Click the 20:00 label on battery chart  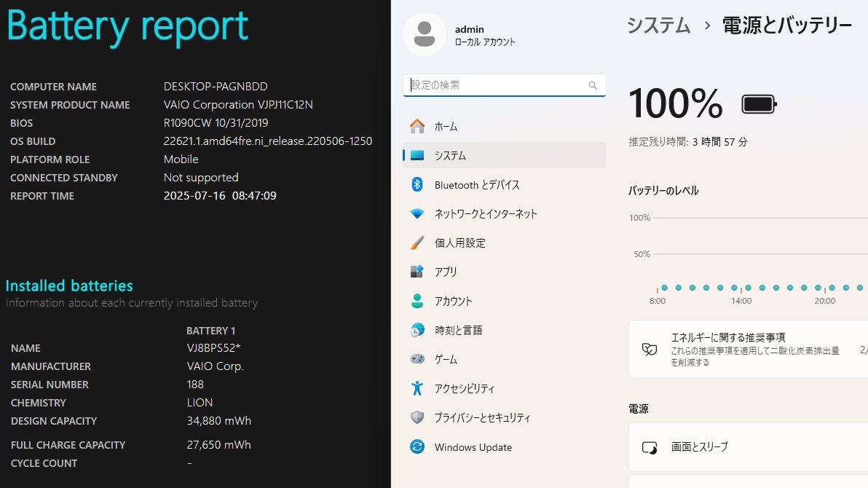(x=825, y=301)
